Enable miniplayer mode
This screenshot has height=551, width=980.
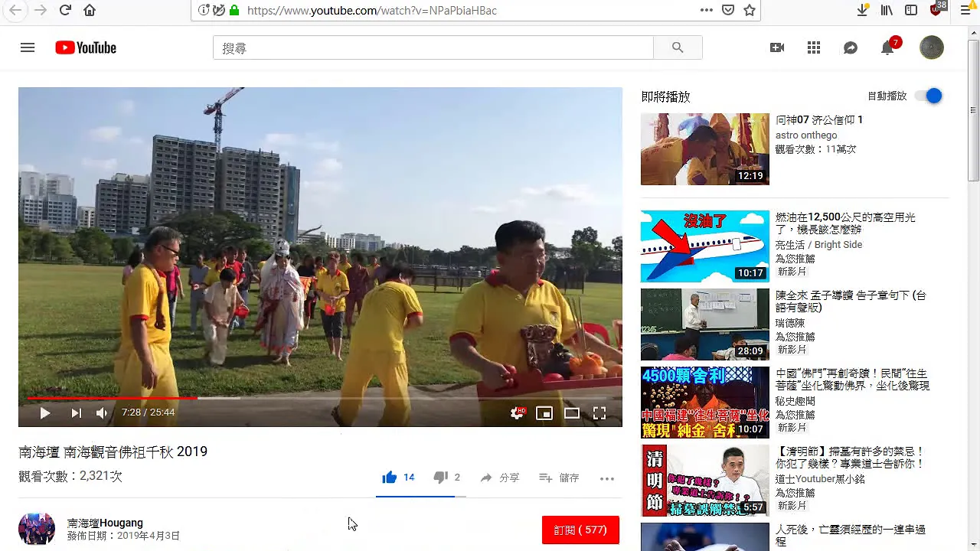[x=544, y=413]
